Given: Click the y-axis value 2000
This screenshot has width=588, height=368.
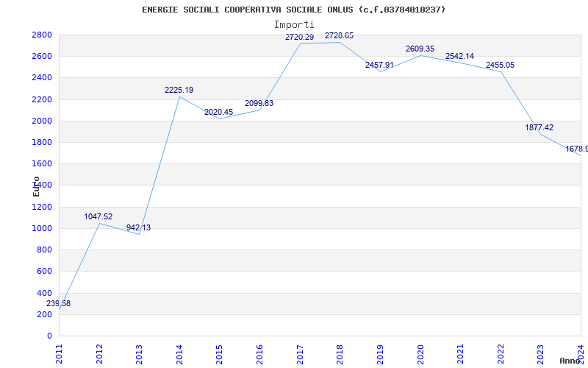Looking at the screenshot, I should tap(42, 121).
